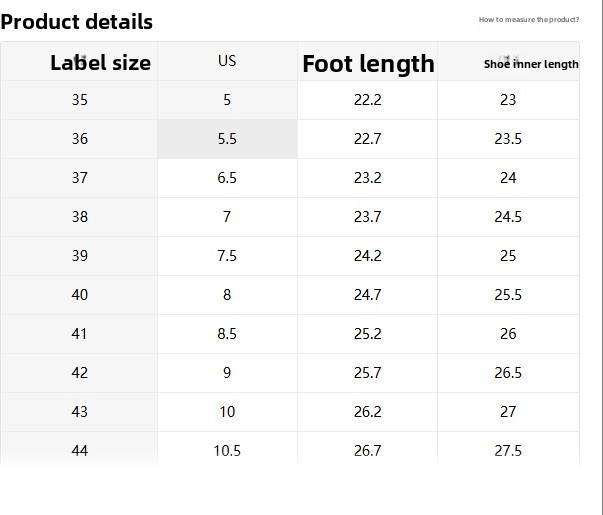This screenshot has height=515, width=603.
Task: Click the US size 5 cell
Action: coord(227,100)
